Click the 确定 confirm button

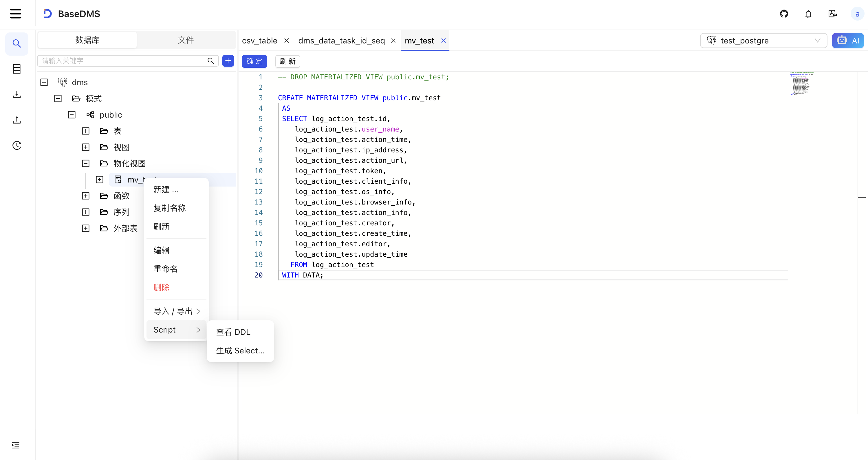254,61
